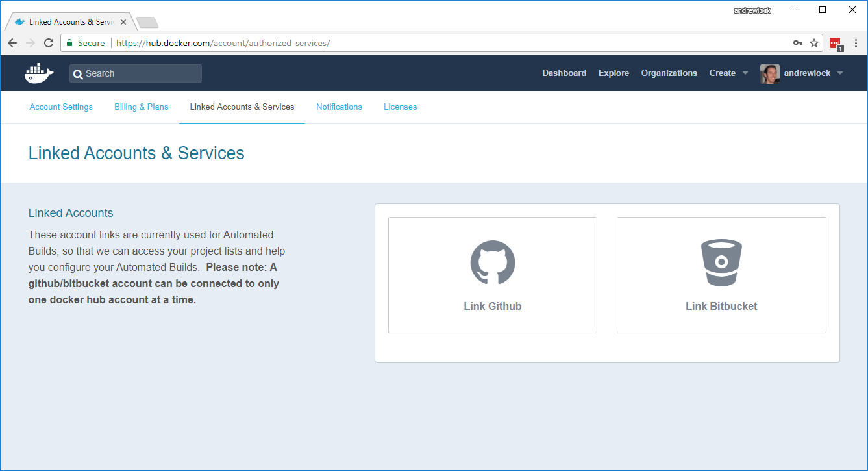Bookmark the page with star icon
Screen dimensions: 868x471
tap(814, 43)
